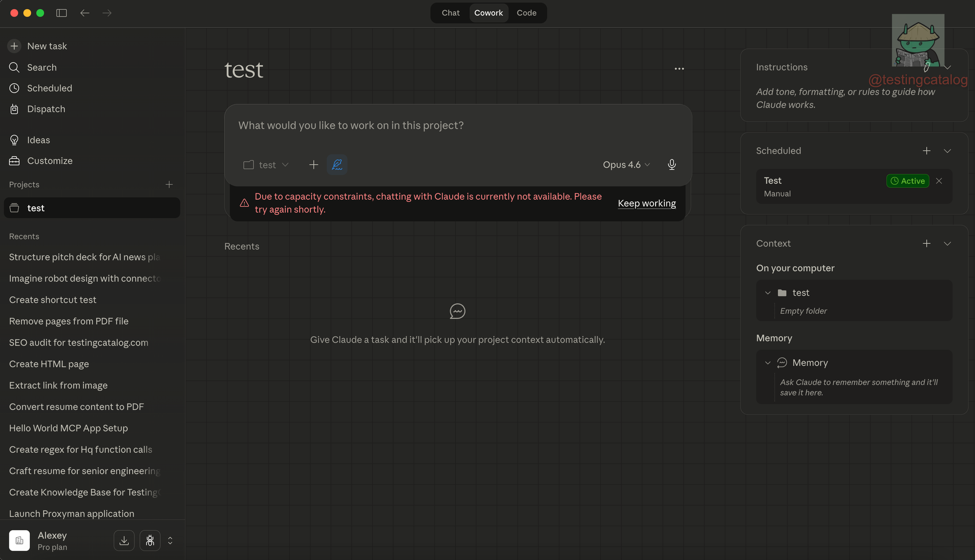Toggle the Active status badge
The height and width of the screenshot is (560, 975).
pyautogui.click(x=907, y=181)
